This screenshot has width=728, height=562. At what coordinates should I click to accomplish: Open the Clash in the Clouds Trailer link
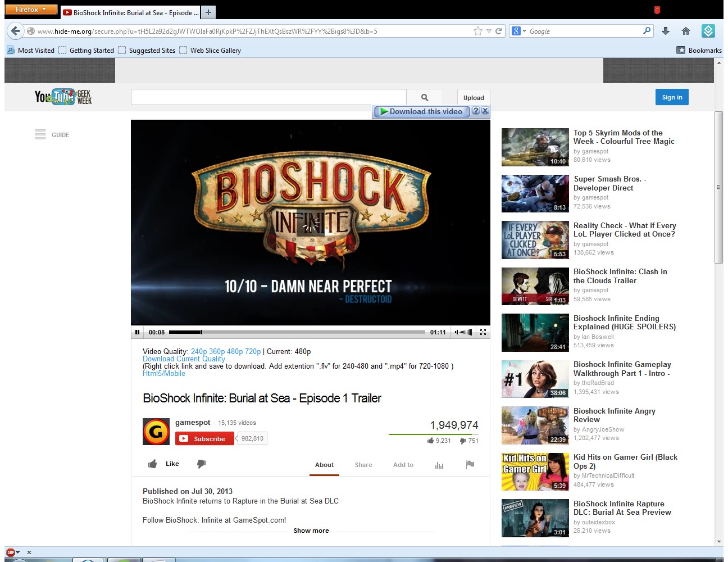(x=620, y=276)
